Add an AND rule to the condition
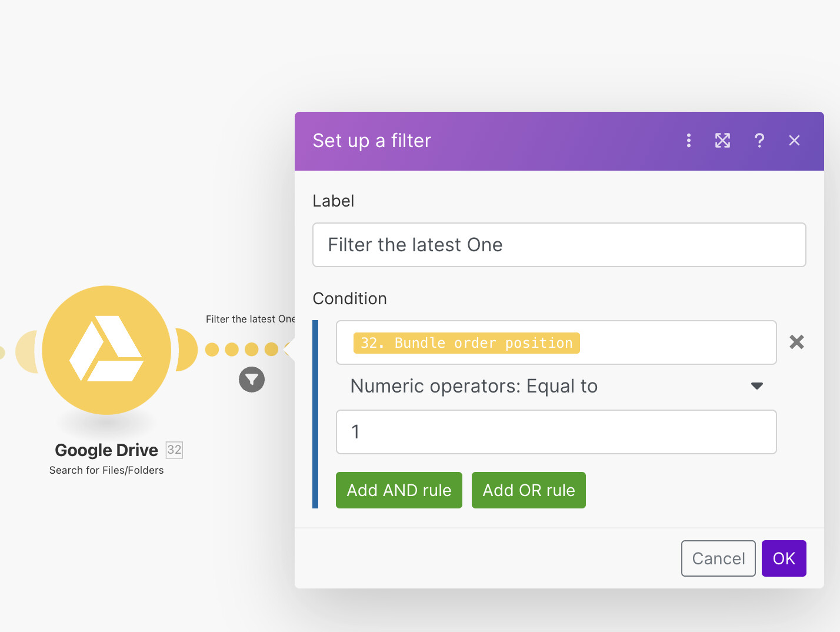 point(399,490)
